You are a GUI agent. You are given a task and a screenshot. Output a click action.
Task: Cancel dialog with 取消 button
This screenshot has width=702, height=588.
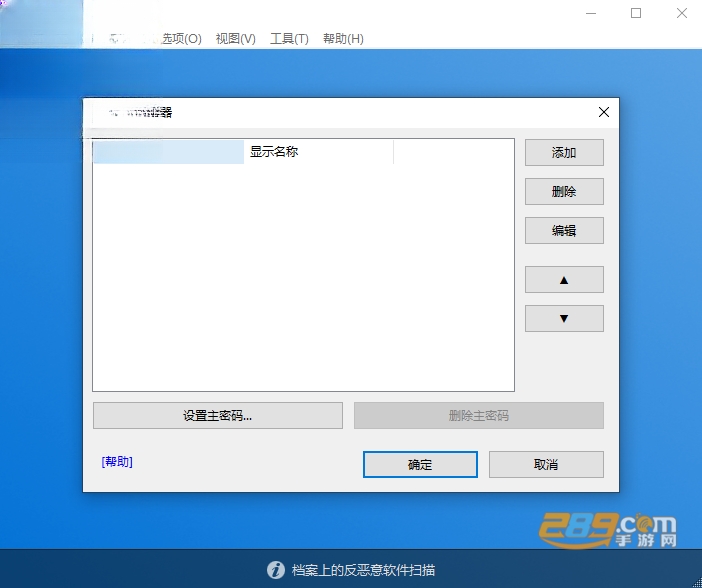click(546, 464)
